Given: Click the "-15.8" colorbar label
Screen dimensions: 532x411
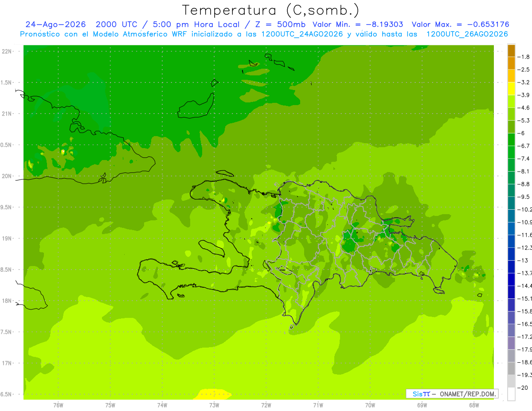Looking at the screenshot, I should [x=525, y=311].
